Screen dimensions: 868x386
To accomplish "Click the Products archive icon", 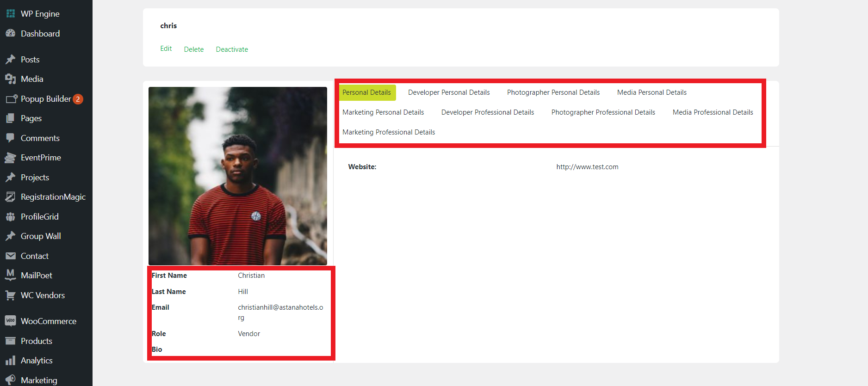I will tap(10, 341).
